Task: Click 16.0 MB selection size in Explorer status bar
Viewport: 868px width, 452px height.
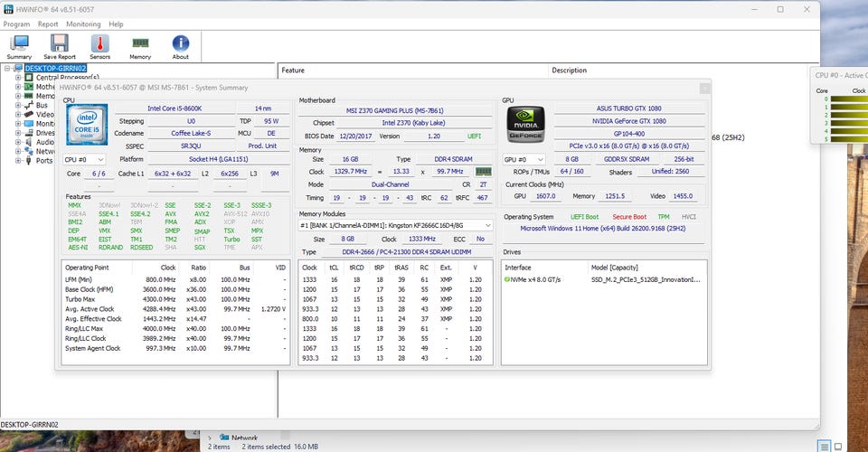Action: coord(305,447)
